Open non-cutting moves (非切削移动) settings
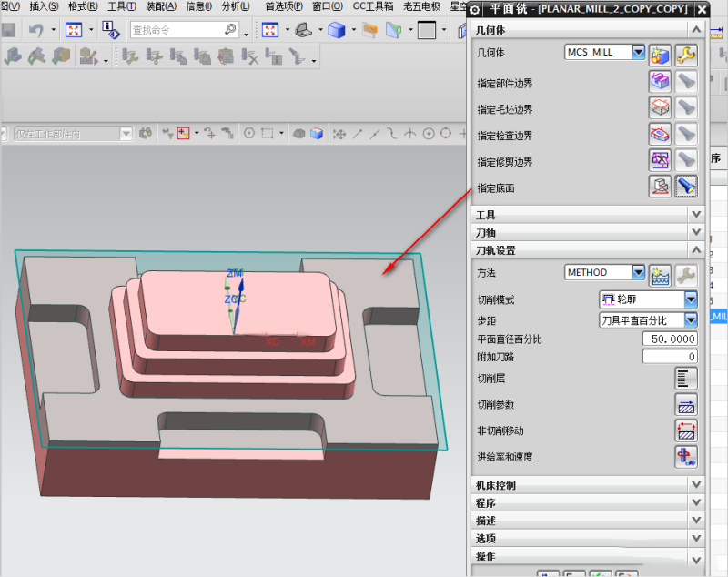The image size is (728, 577). tap(685, 430)
